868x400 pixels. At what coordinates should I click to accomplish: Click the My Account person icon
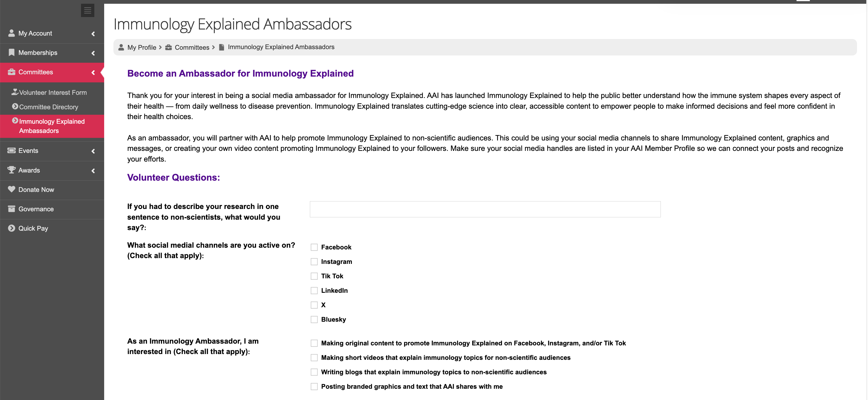[12, 33]
